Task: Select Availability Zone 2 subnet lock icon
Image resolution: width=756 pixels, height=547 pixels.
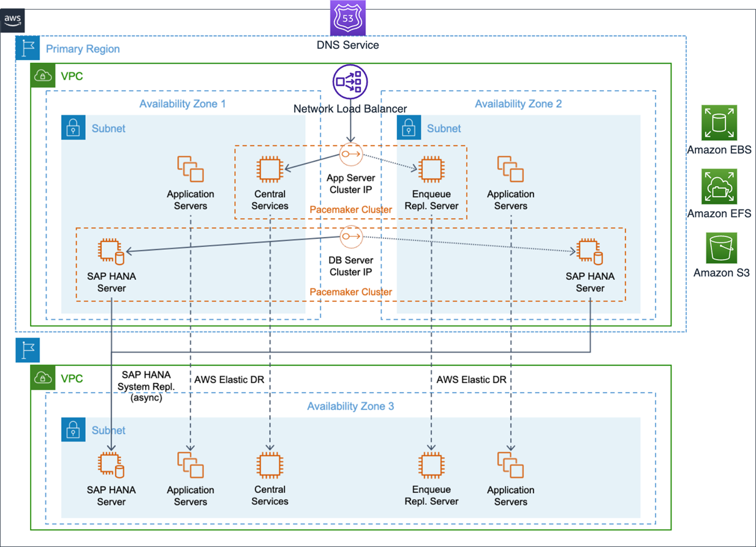Action: click(409, 127)
